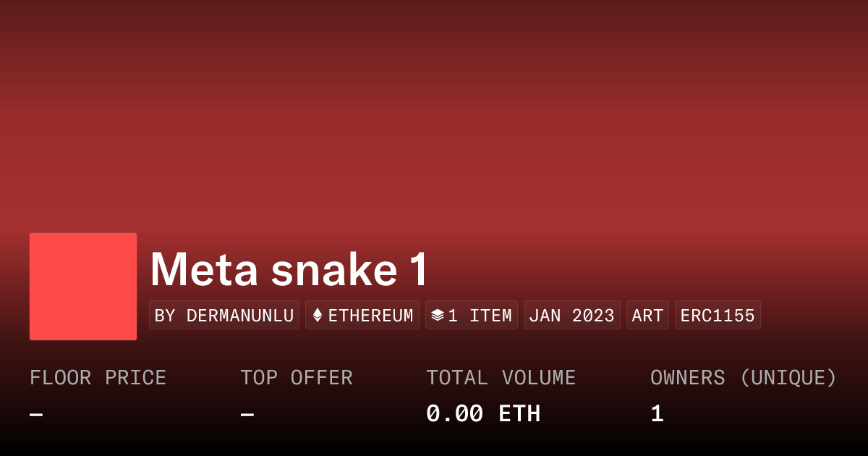Select the ETHEREUM chain label text
Screen dimensions: 868x456
point(370,316)
